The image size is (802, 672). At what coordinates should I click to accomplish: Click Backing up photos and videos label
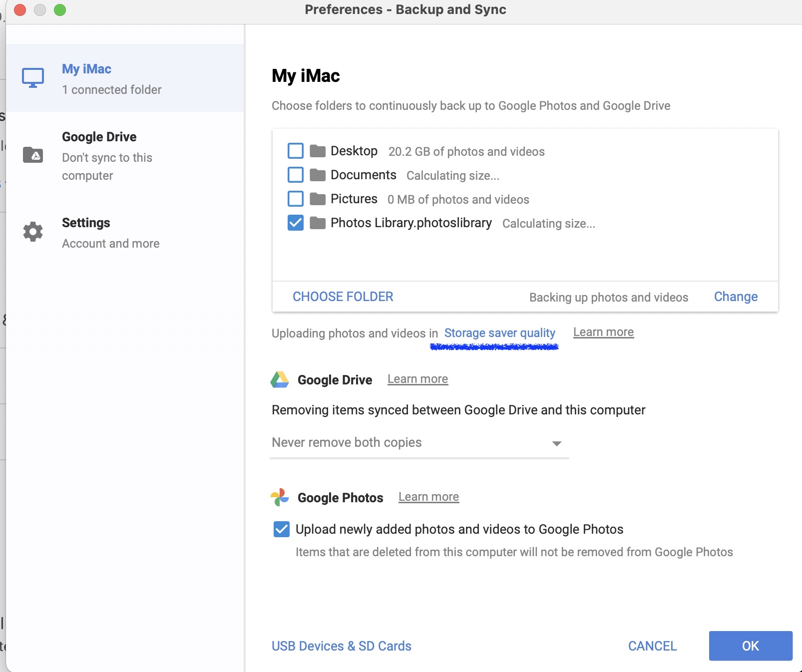pos(609,298)
